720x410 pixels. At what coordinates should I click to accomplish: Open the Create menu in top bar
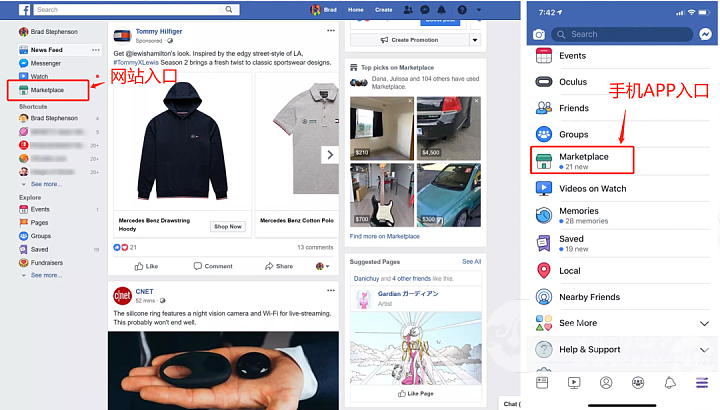(383, 10)
